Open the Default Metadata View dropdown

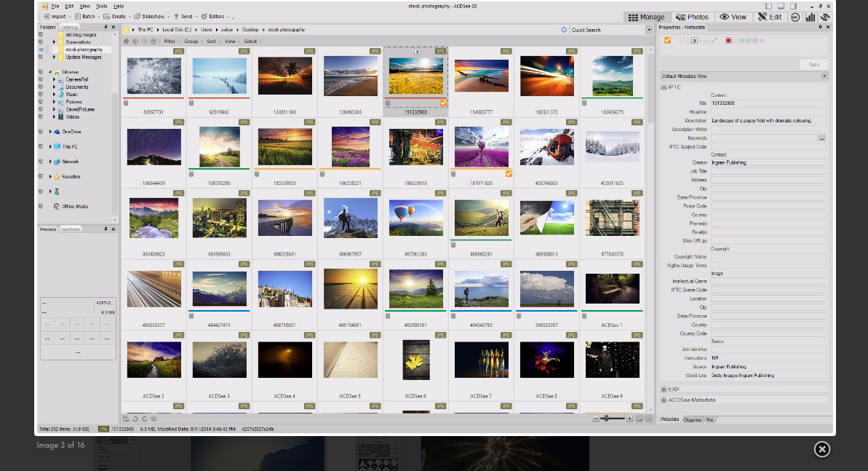(x=824, y=76)
